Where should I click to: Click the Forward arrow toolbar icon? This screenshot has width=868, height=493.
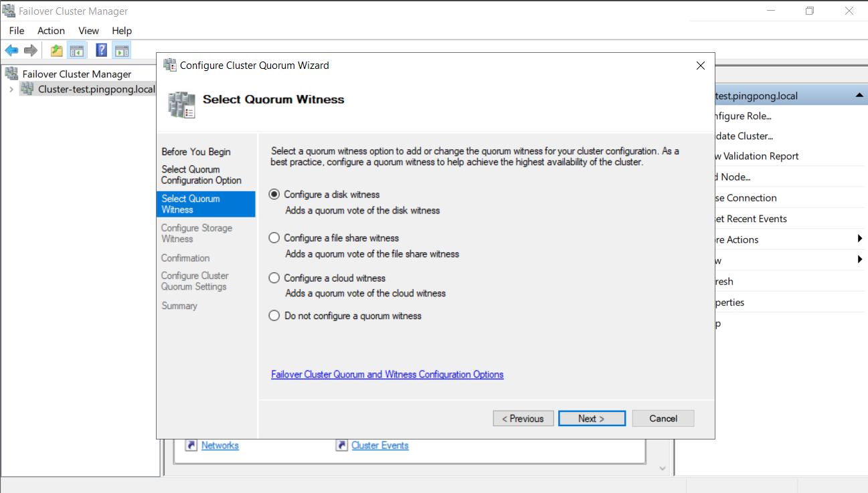click(30, 50)
